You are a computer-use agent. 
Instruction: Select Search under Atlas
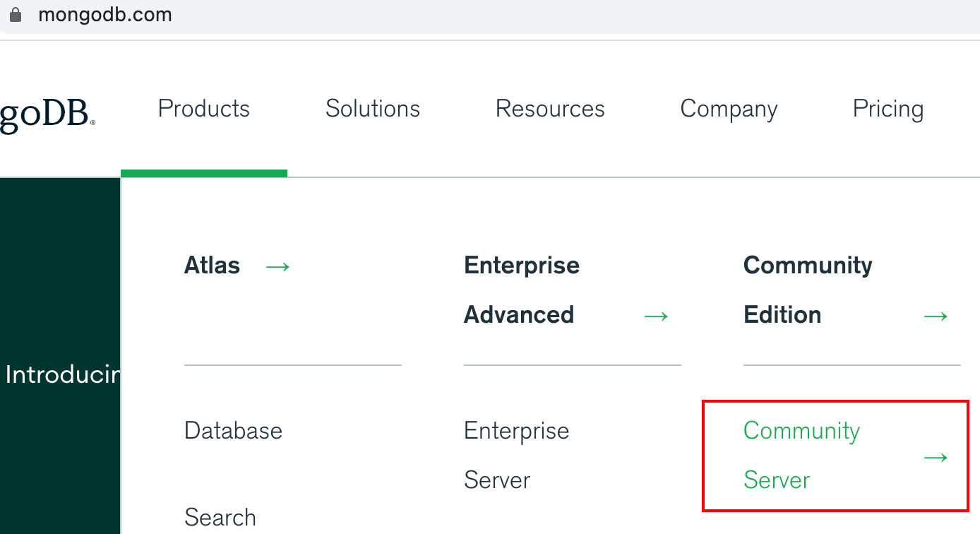(x=220, y=518)
